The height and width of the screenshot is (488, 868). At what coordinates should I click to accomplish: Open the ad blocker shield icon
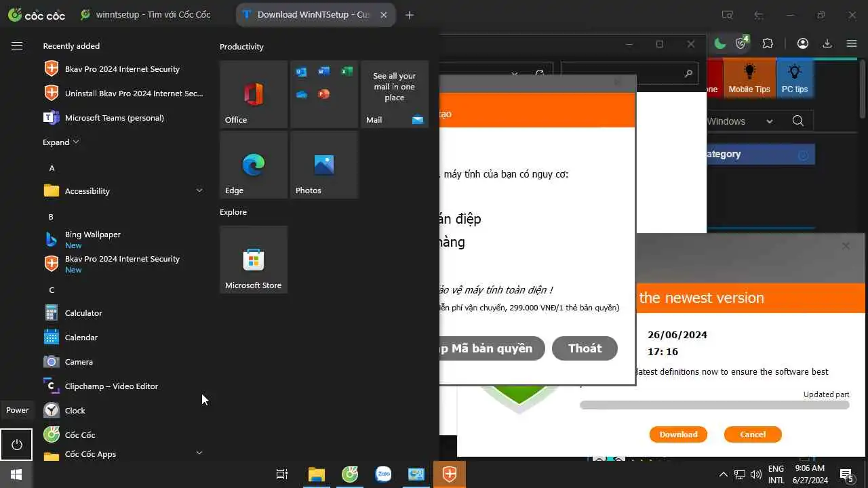(x=742, y=43)
